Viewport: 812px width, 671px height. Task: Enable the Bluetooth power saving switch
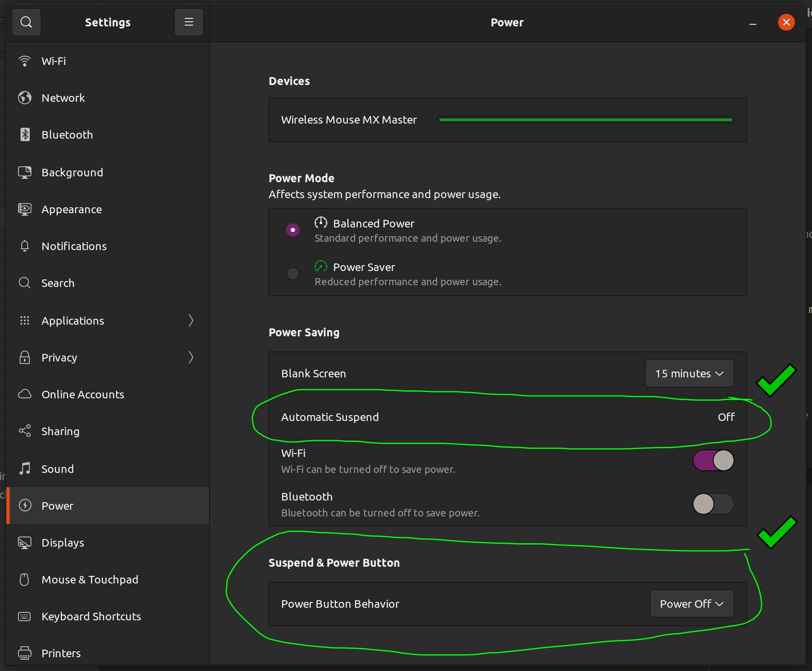click(x=713, y=504)
